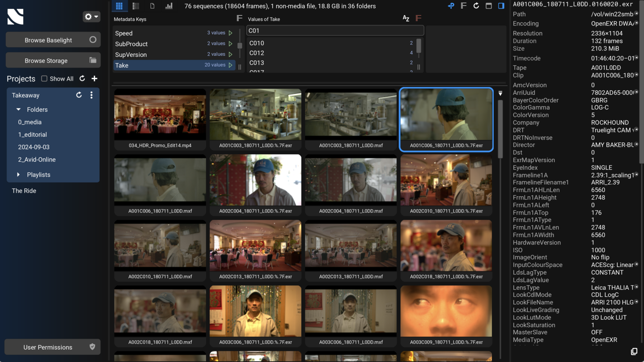Image resolution: width=644 pixels, height=362 pixels.
Task: Sort Take values alphabetically (AZ icon)
Action: pyautogui.click(x=406, y=18)
